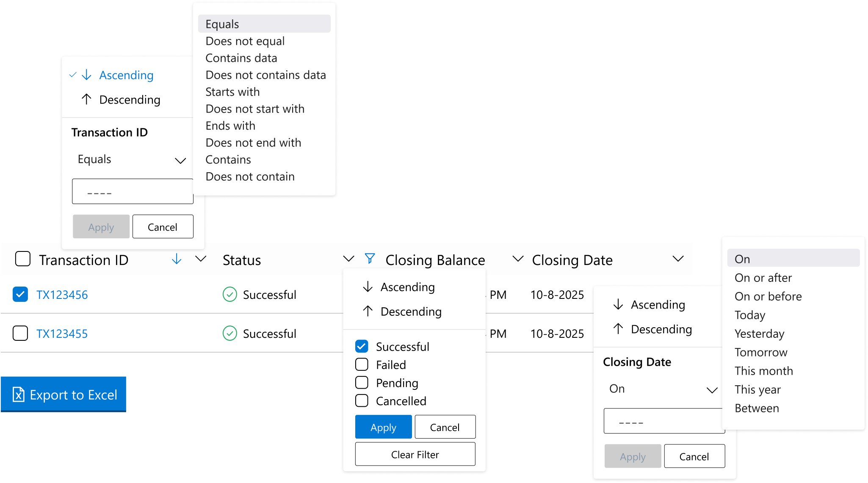
Task: Open the TX123455 transaction link
Action: click(62, 334)
